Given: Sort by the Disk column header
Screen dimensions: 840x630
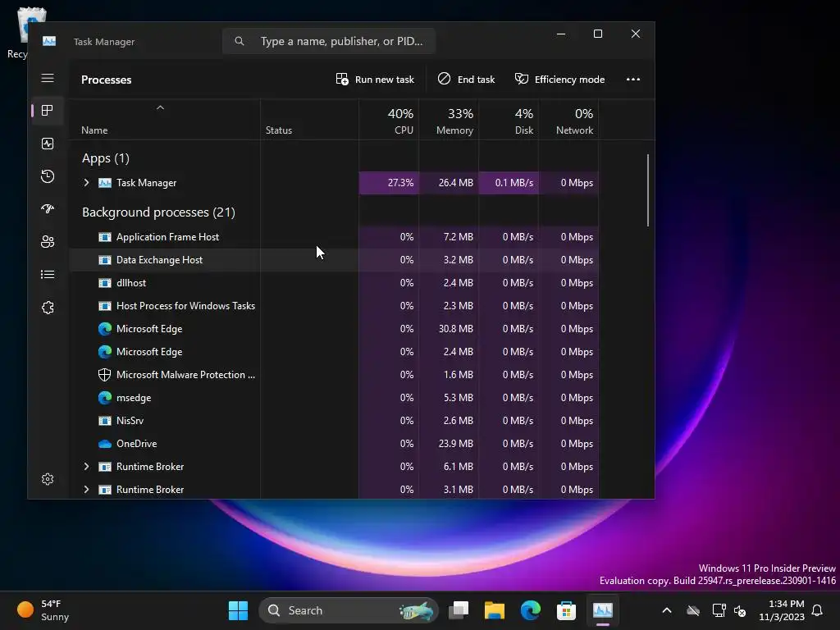Looking at the screenshot, I should (509, 121).
